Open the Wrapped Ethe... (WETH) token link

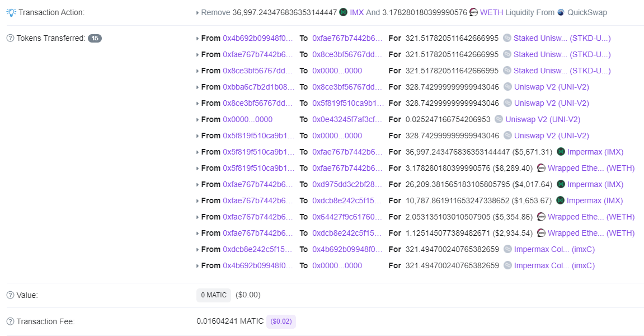point(589,167)
